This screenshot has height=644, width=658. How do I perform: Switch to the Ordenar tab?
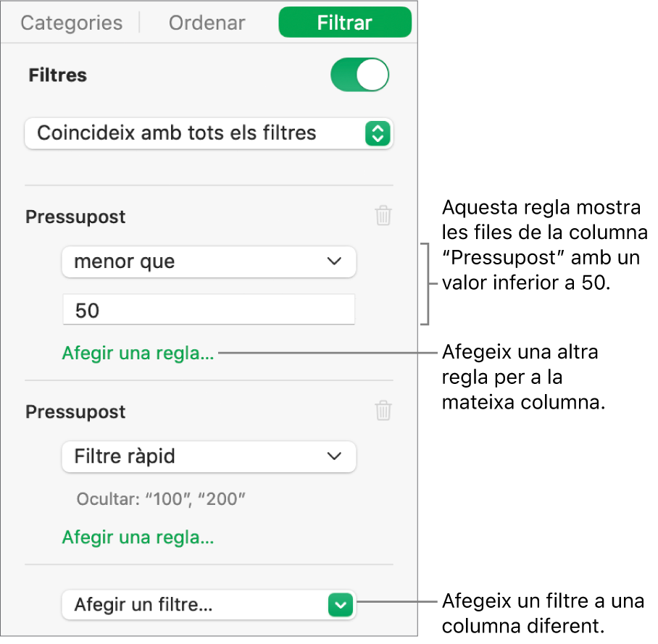[207, 22]
